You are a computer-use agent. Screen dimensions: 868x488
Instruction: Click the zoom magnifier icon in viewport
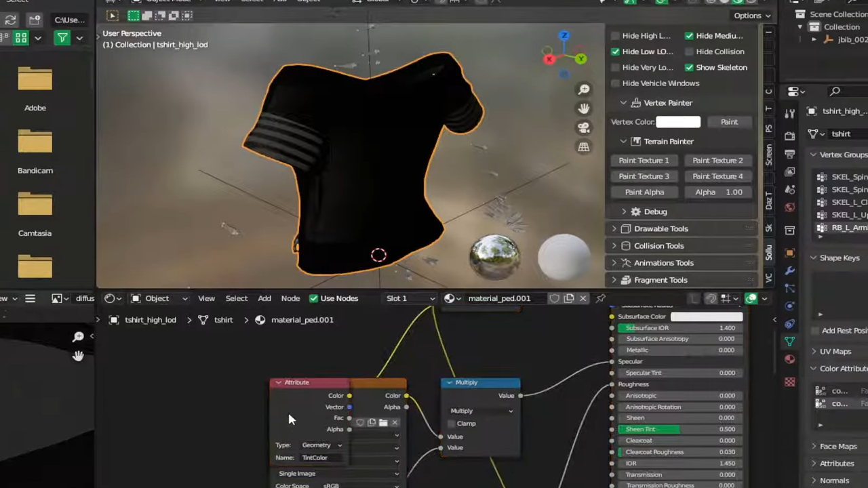click(x=583, y=89)
